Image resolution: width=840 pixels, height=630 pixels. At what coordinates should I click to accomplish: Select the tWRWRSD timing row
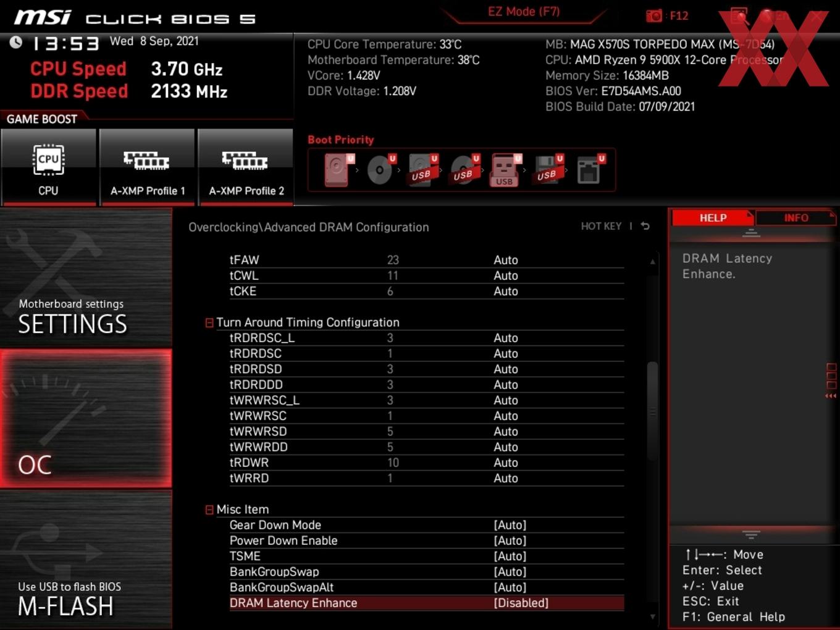point(426,431)
